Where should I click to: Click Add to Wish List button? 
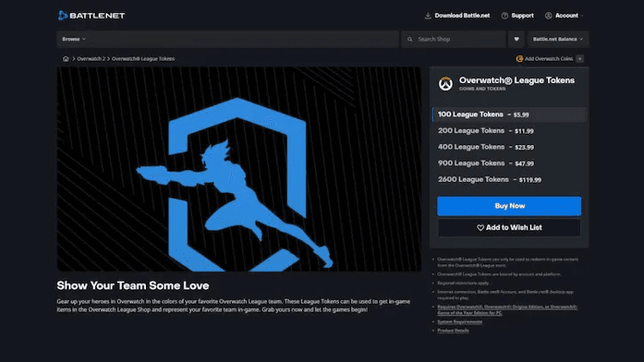click(x=508, y=227)
